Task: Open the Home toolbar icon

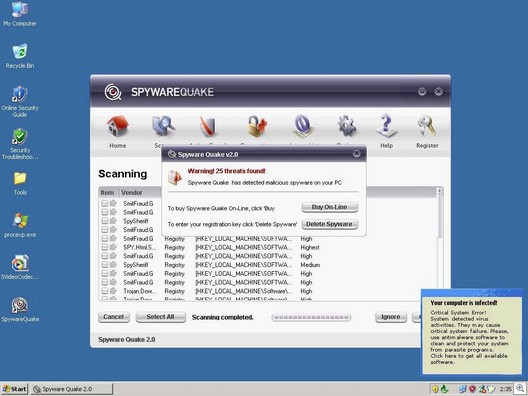Action: 118,127
